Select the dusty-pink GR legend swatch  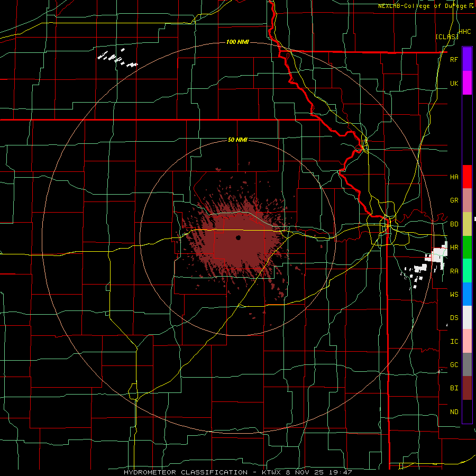(467, 200)
